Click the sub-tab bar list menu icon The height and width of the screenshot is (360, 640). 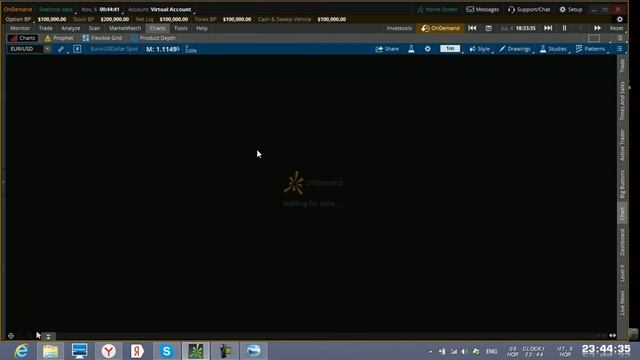point(620,38)
